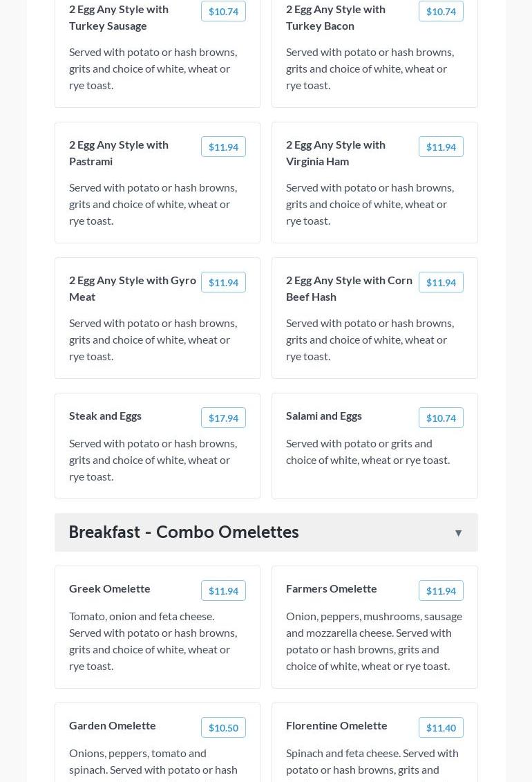Screen dimensions: 532x782
Task: Choose the Garden Omelette $10.50 price
Action: [x=223, y=727]
